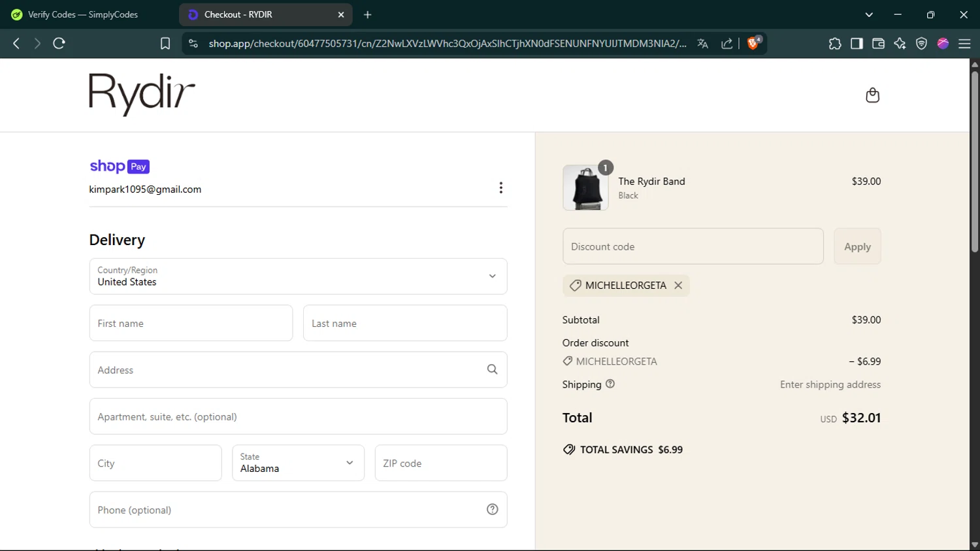Click the Shop Pay logo

(x=120, y=166)
